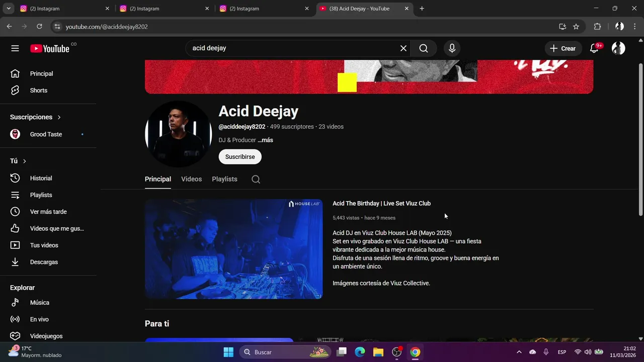Screen dimensions: 644x362
Task: Start voice search with the microphone icon
Action: coord(452,48)
